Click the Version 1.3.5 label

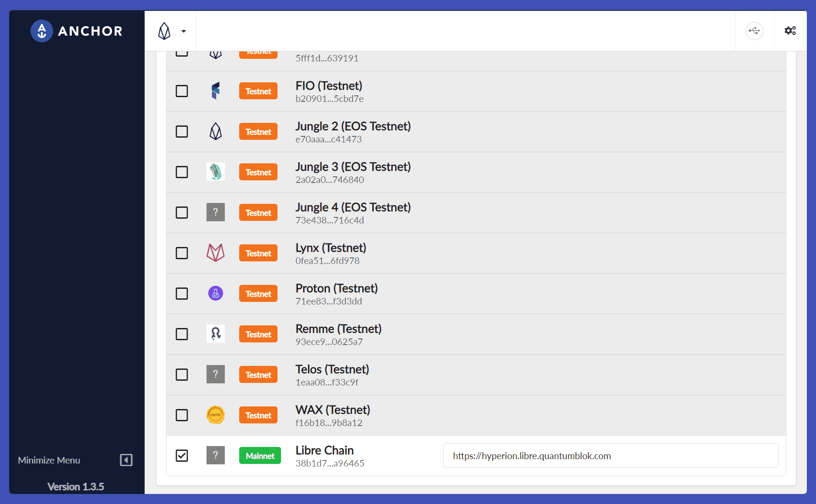point(76,487)
